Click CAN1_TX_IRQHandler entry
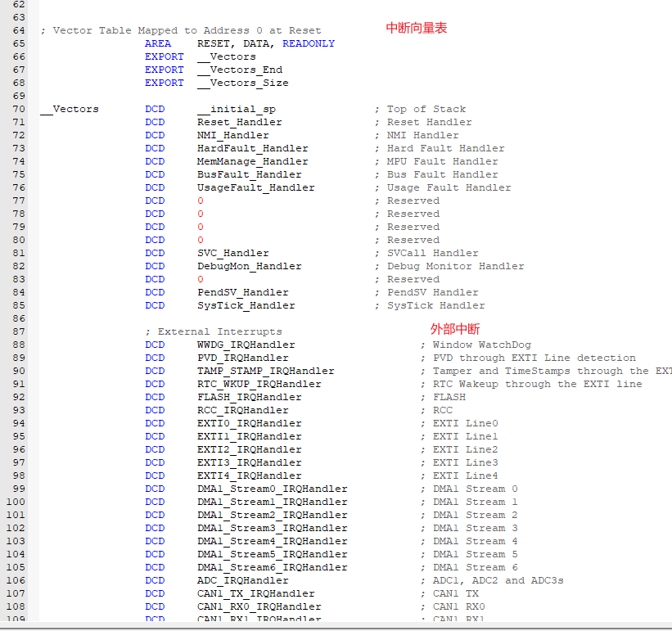Image resolution: width=672 pixels, height=631 pixels. point(256,593)
